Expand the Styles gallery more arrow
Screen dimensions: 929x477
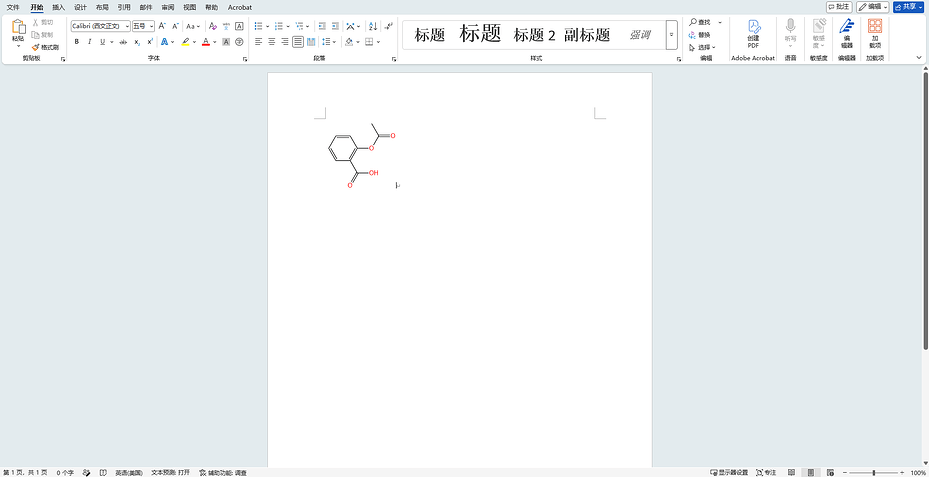click(x=671, y=35)
